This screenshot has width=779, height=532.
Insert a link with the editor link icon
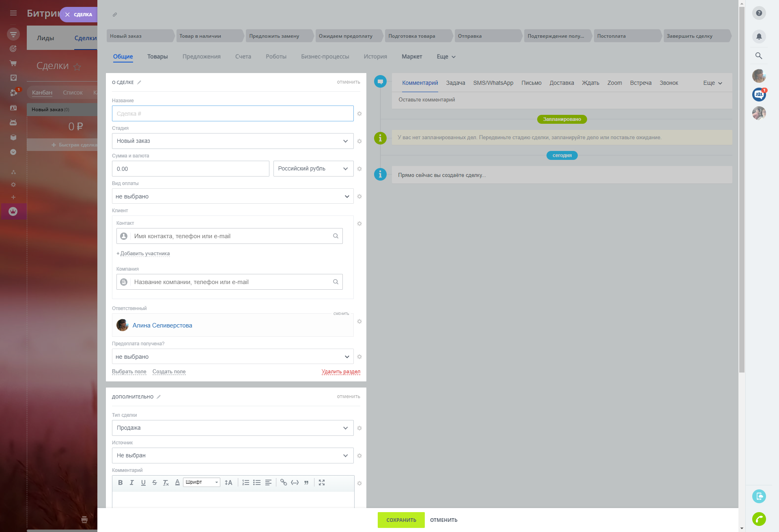click(284, 482)
